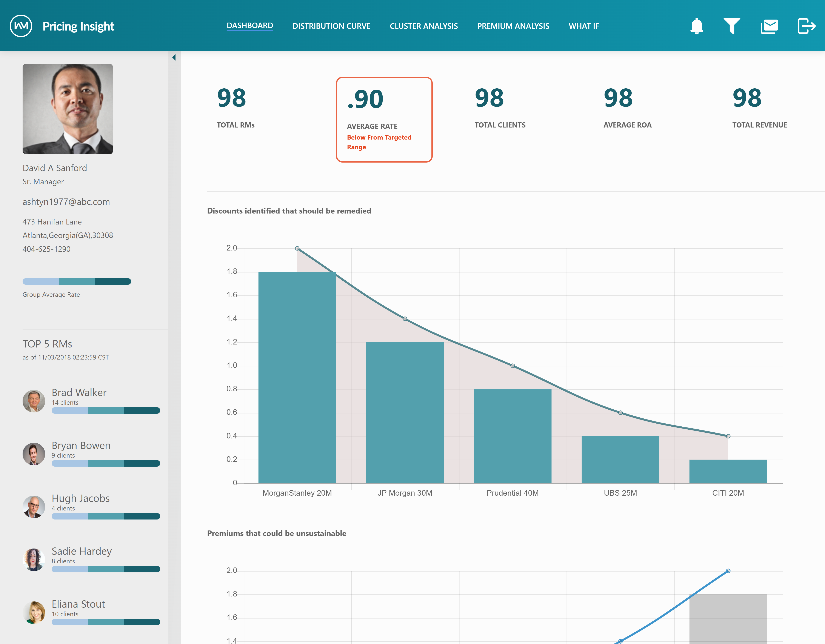Image resolution: width=825 pixels, height=644 pixels.
Task: Open Brad Walker's name link
Action: point(79,392)
